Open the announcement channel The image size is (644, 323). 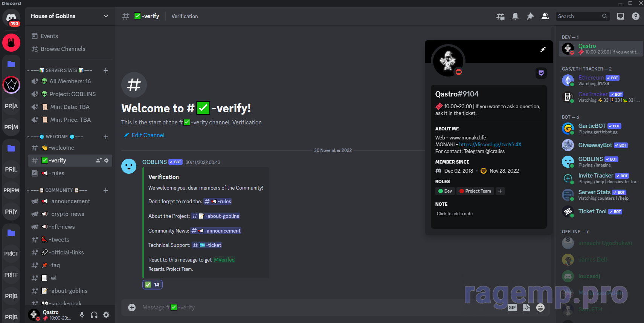[70, 201]
